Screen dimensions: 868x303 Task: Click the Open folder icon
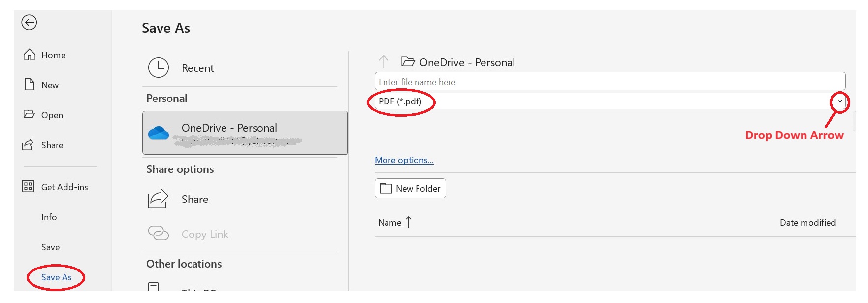coord(30,114)
